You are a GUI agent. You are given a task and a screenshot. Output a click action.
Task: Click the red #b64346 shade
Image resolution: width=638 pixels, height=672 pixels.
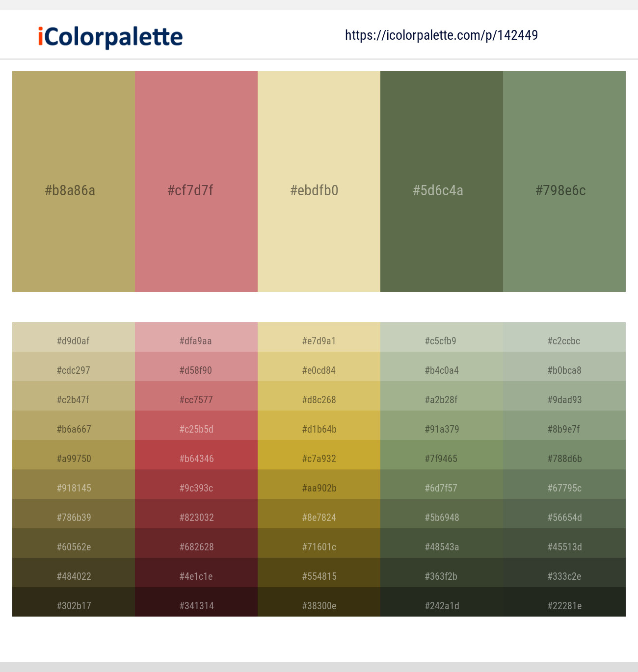(196, 455)
